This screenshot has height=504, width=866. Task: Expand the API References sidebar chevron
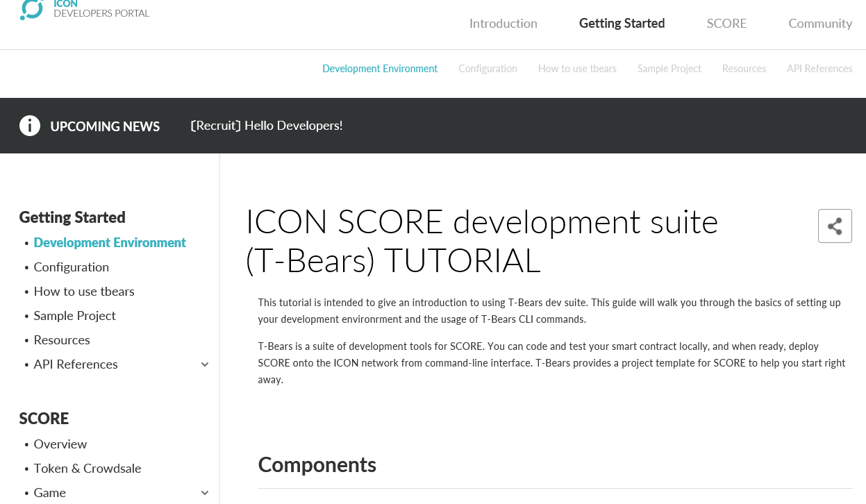[x=205, y=364]
